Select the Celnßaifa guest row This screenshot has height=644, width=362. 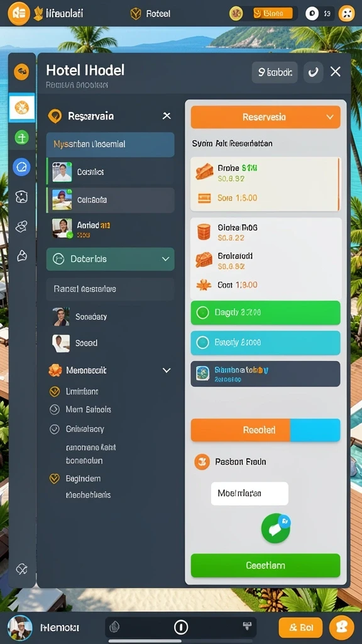point(110,200)
